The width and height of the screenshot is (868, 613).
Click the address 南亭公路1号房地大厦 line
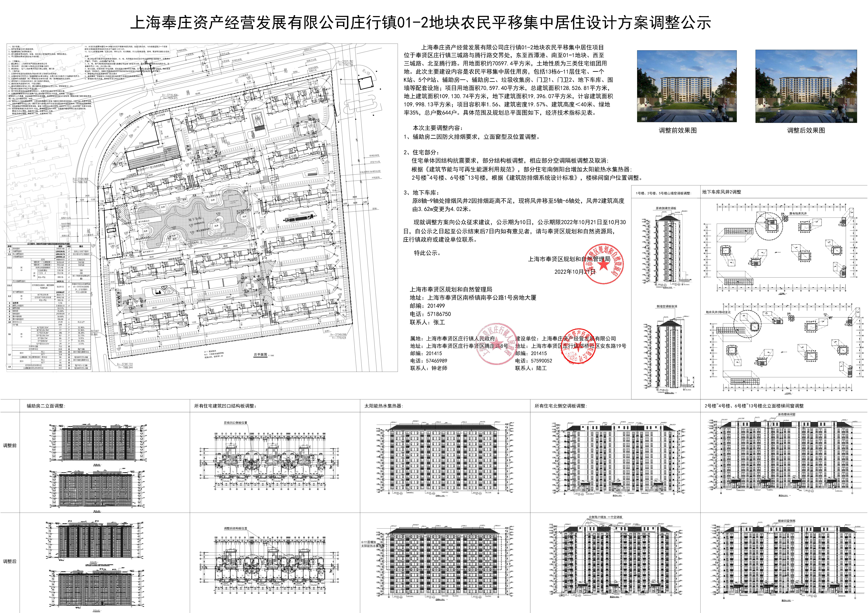(473, 298)
